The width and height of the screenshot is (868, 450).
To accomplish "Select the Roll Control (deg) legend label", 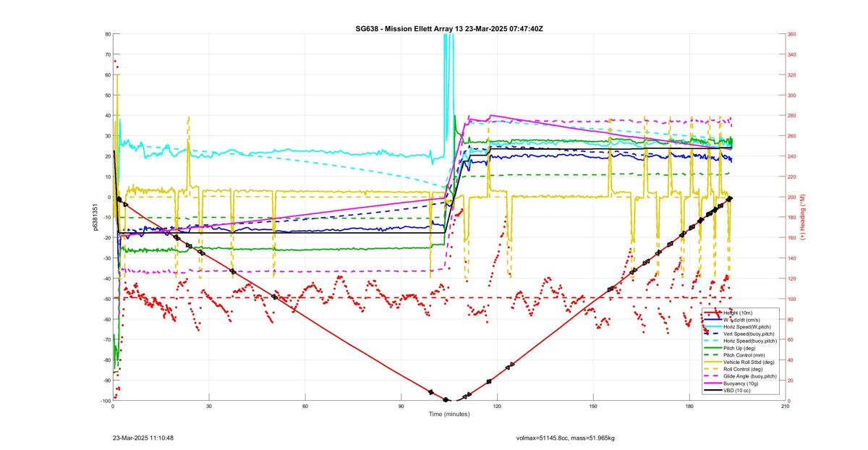I will (743, 369).
